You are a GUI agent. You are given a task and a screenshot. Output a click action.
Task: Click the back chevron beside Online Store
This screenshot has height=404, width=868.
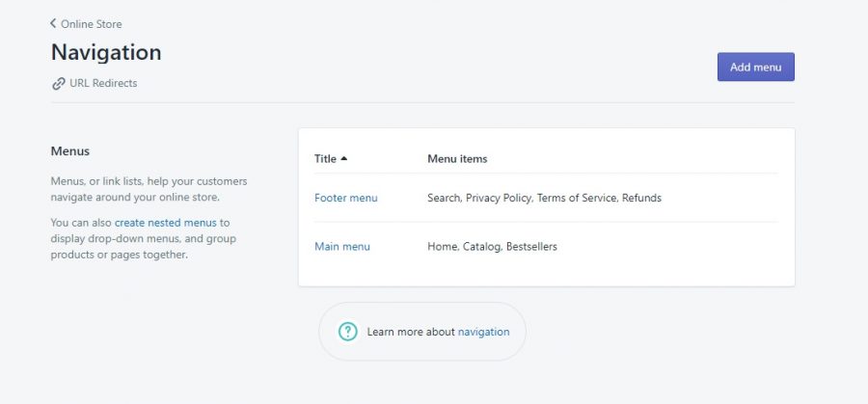(x=53, y=23)
